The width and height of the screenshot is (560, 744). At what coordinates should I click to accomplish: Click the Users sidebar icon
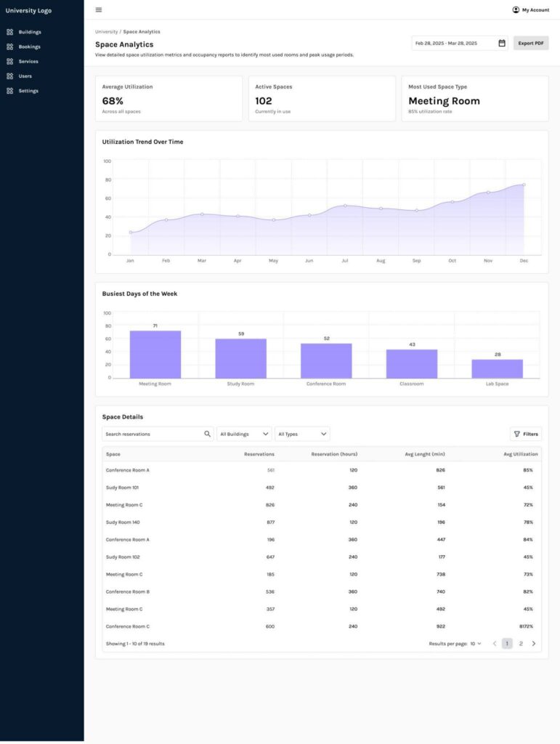click(x=10, y=76)
